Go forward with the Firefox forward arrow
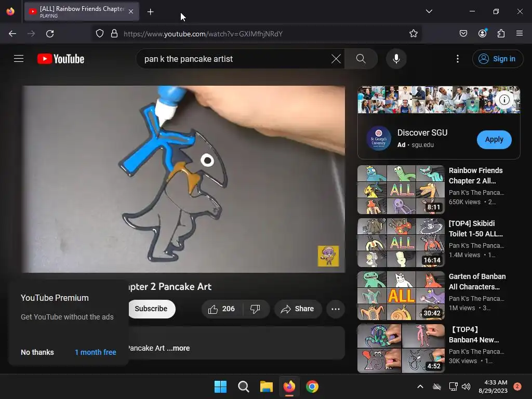 [x=31, y=34]
